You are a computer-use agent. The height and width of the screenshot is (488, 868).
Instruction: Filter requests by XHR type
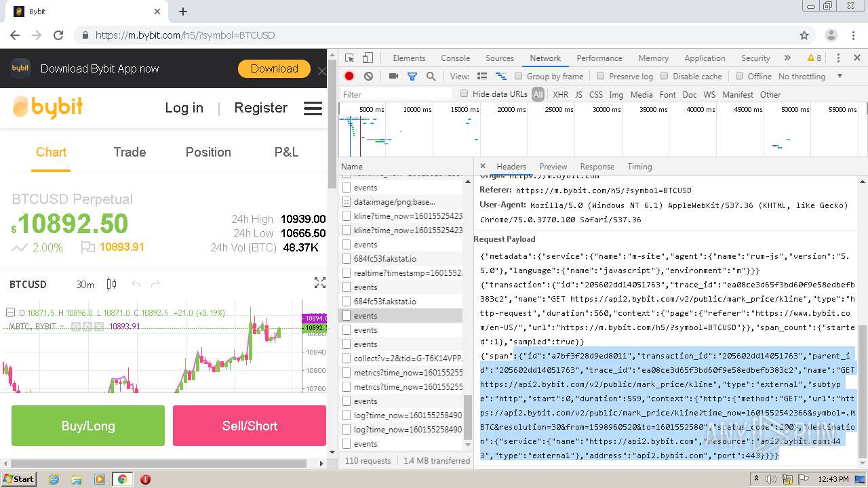561,95
